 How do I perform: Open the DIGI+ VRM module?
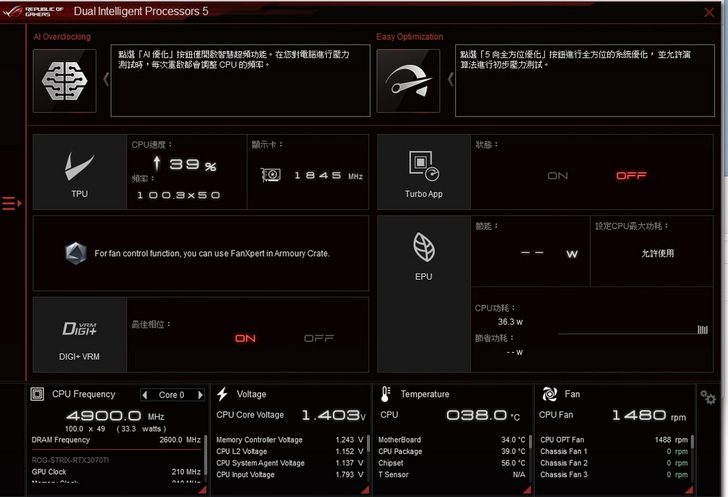[79, 333]
